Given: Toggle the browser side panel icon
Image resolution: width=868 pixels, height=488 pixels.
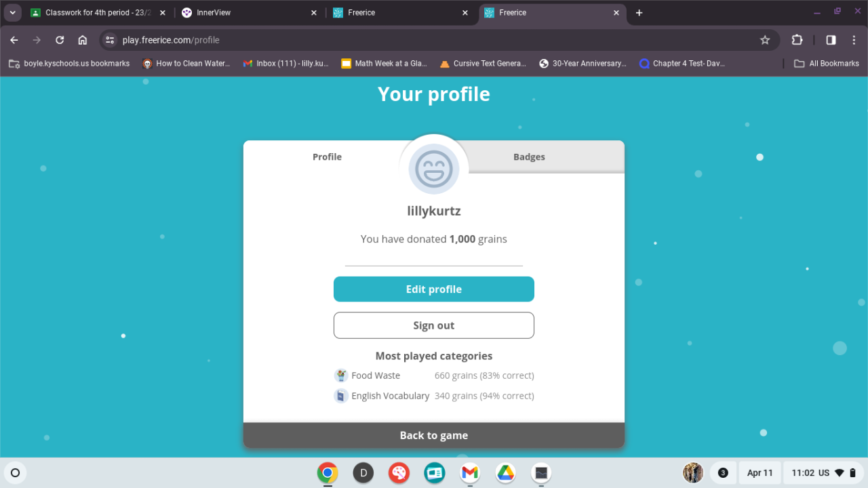Looking at the screenshot, I should (x=831, y=40).
